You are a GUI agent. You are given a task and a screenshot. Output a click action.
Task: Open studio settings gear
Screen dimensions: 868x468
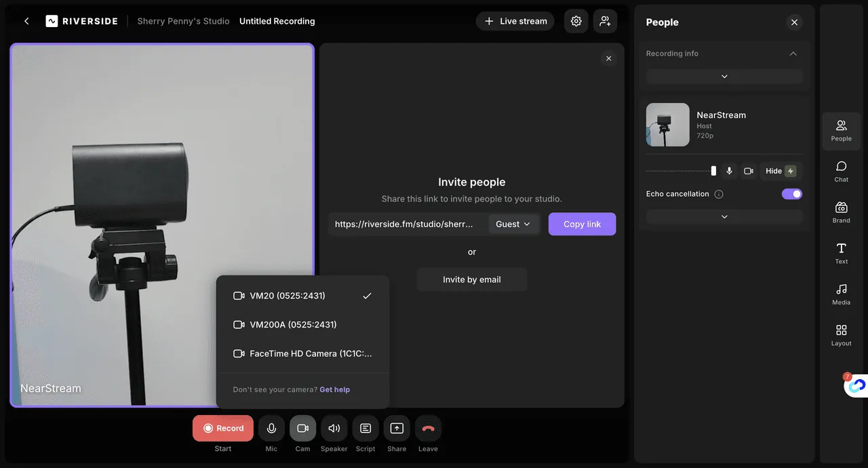[x=576, y=21]
